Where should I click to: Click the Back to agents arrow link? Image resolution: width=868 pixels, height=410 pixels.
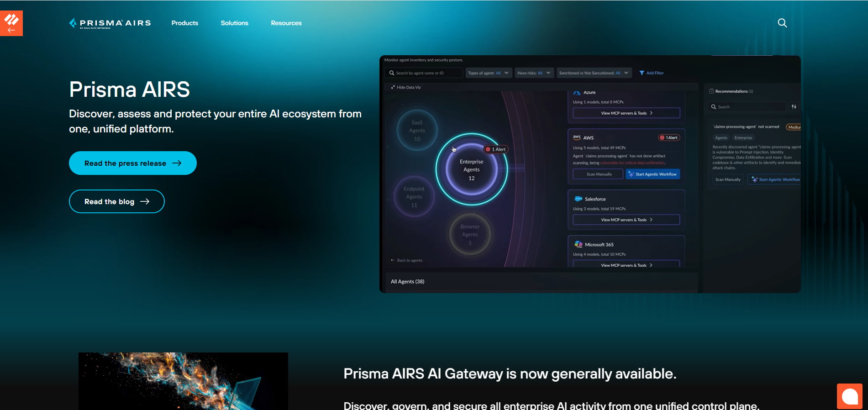[x=406, y=260]
